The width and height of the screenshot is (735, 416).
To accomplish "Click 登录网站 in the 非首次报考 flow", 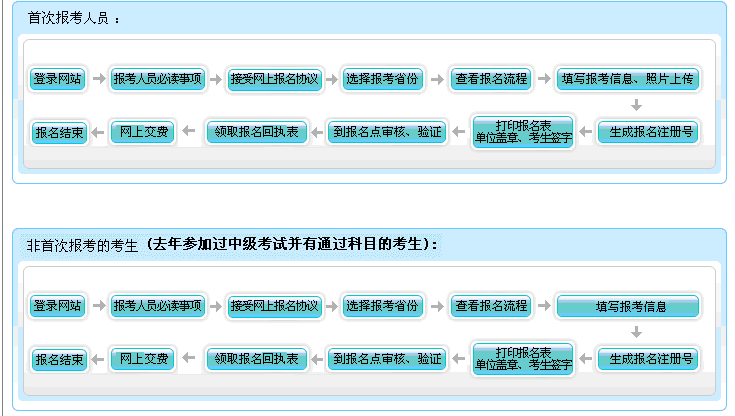I will [58, 305].
